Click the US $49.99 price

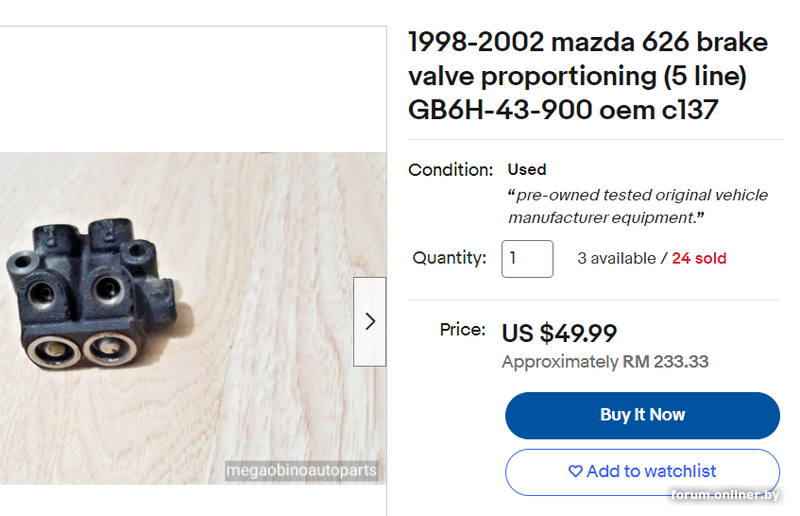(559, 333)
